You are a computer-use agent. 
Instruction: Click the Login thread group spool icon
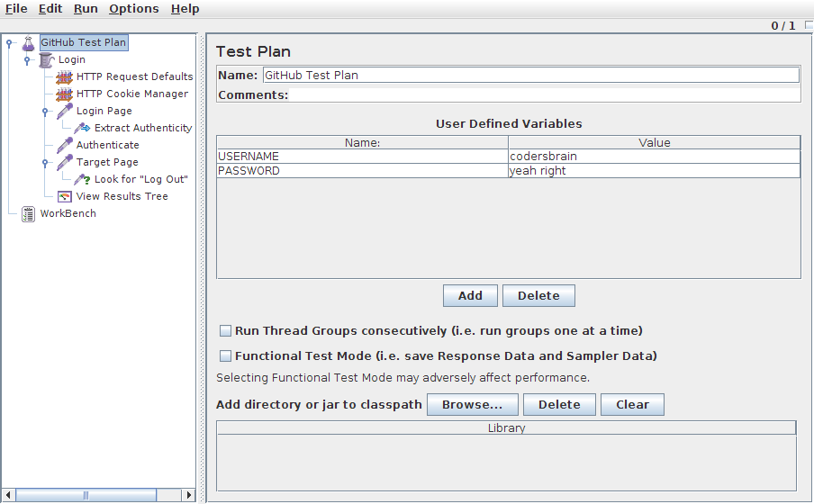[x=47, y=59]
